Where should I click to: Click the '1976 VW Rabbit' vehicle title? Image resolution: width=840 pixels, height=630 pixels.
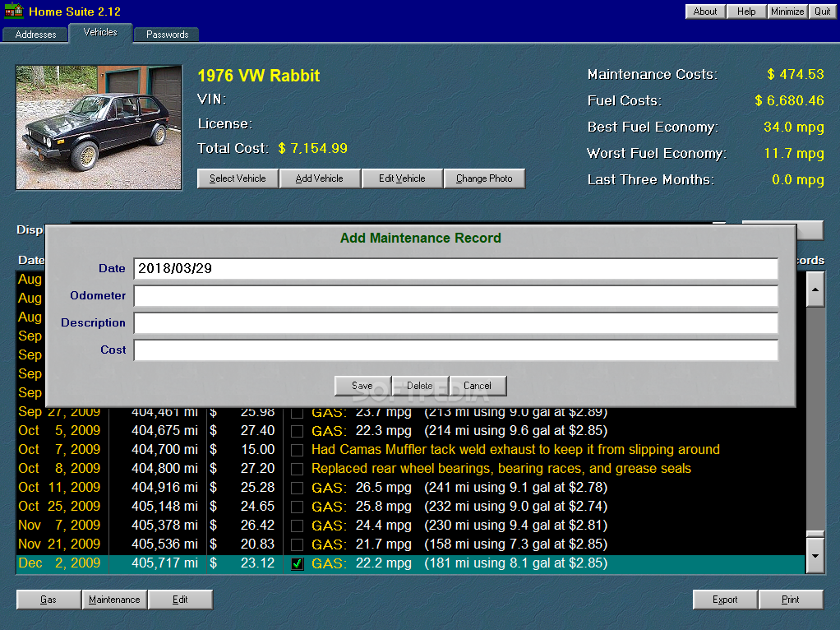pyautogui.click(x=259, y=76)
